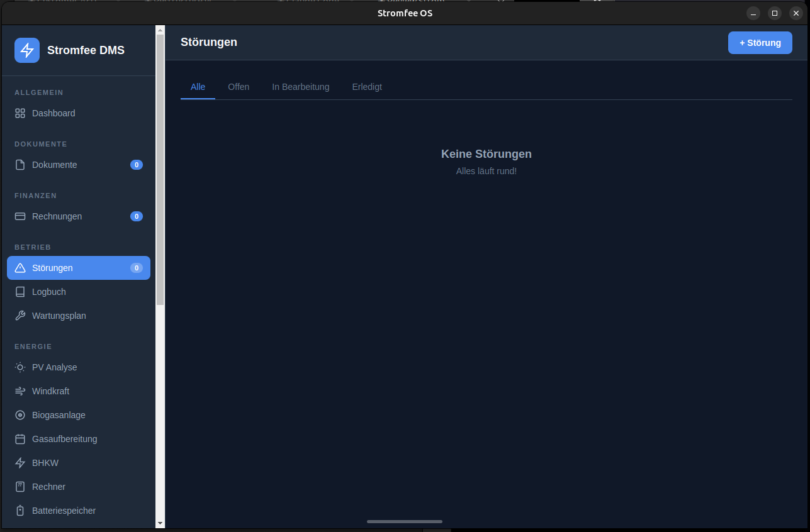Open Dashboard via its grid icon
Image resolution: width=810 pixels, height=532 pixels.
point(20,113)
